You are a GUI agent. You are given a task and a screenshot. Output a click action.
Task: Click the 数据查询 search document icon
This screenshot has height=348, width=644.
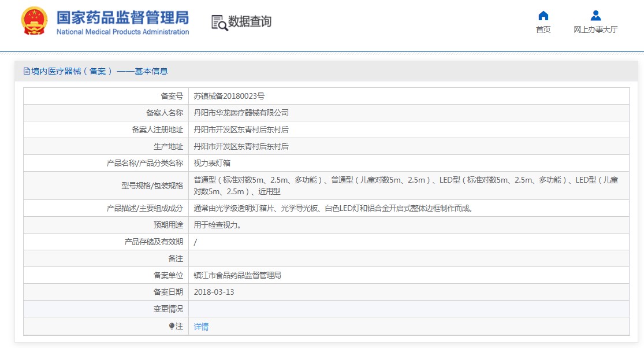click(x=219, y=23)
